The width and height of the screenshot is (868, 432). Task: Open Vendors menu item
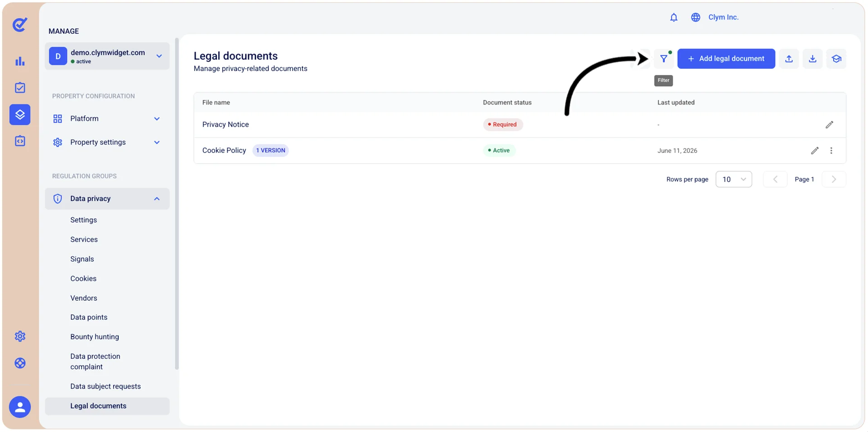pyautogui.click(x=84, y=298)
